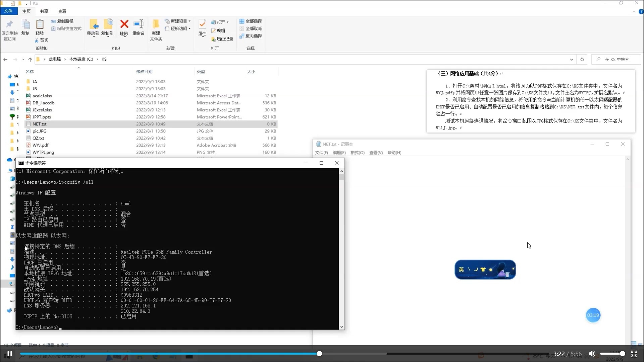
Task: Click the IME language toolbar widget
Action: (485, 269)
